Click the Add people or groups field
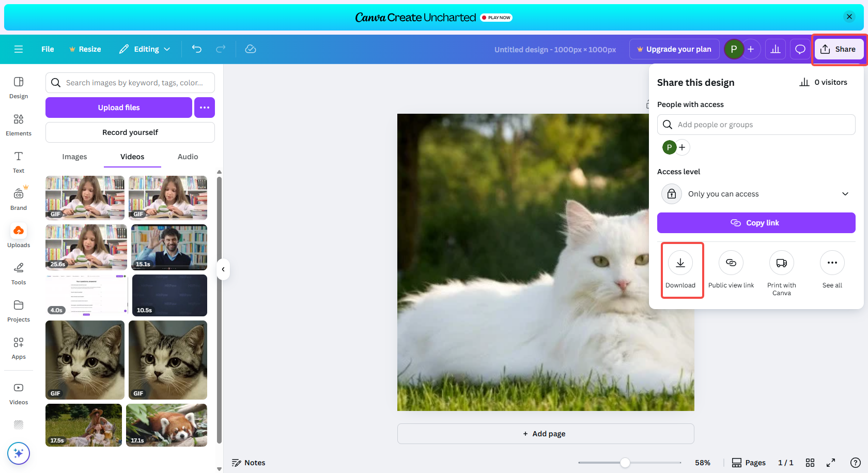868x473 pixels. click(756, 125)
